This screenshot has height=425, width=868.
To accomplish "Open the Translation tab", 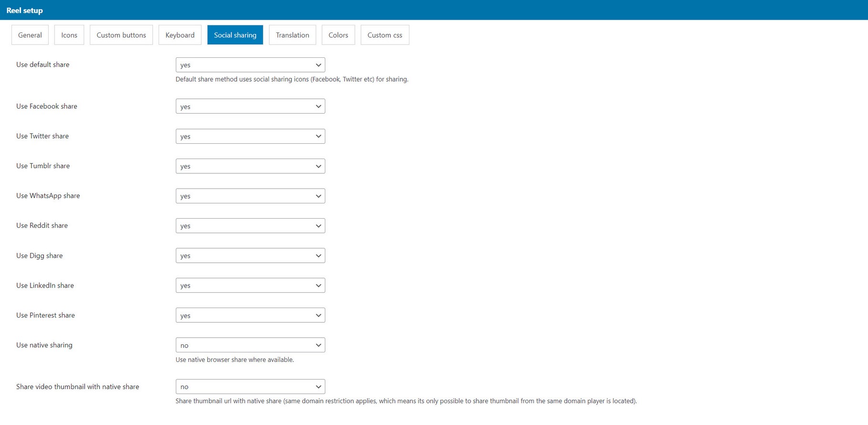I will click(x=292, y=35).
